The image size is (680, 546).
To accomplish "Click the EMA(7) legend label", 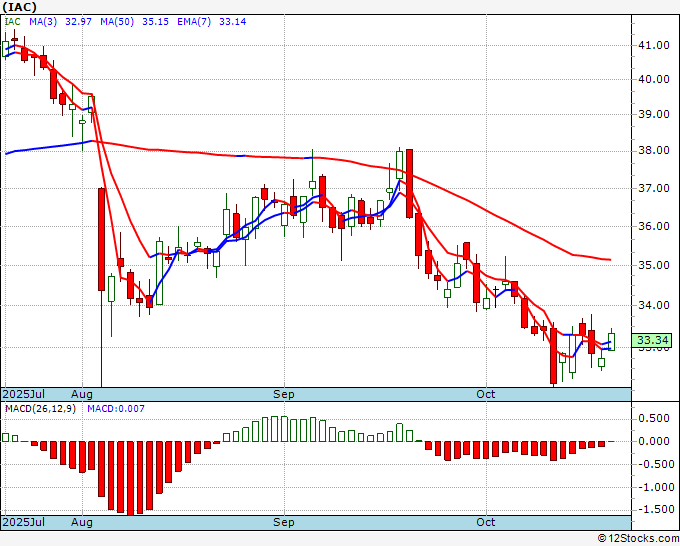I will point(194,21).
